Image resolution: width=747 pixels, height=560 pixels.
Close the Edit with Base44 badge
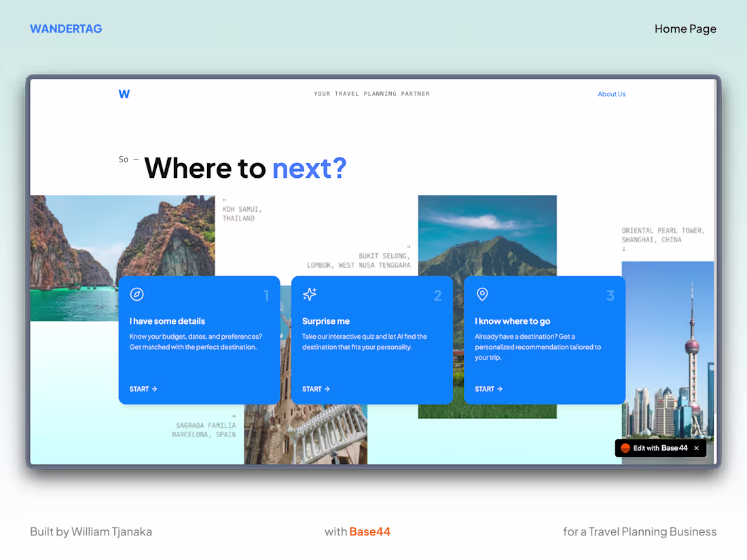coord(697,448)
